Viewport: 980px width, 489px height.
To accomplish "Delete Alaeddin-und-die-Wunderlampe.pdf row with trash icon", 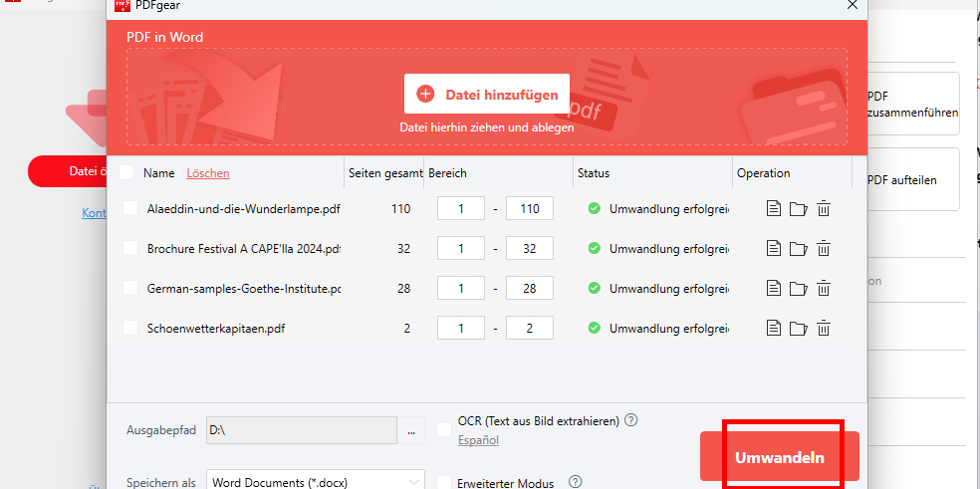I will pos(824,209).
